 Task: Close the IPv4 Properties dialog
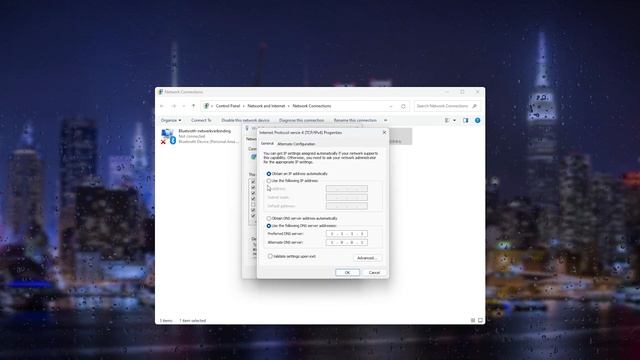click(384, 133)
